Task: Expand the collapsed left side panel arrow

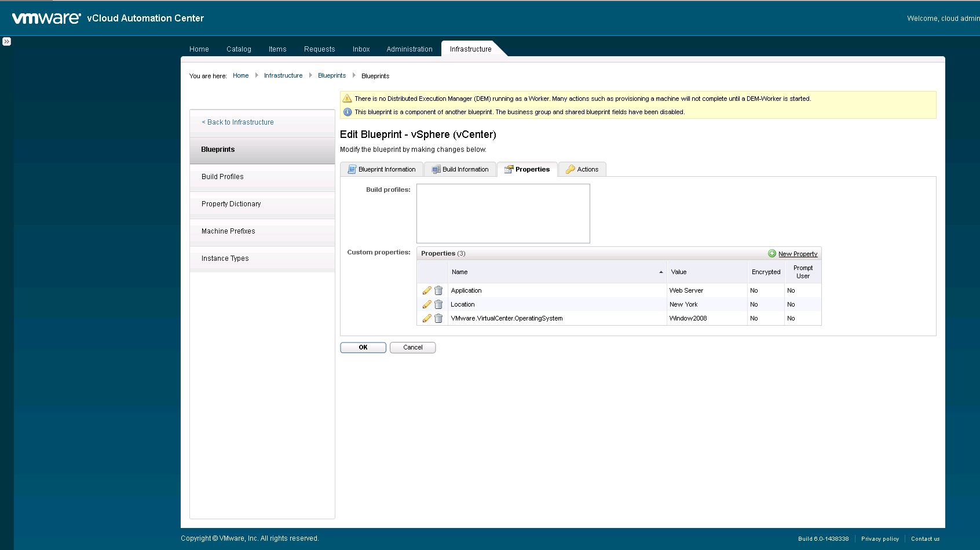Action: [x=6, y=42]
